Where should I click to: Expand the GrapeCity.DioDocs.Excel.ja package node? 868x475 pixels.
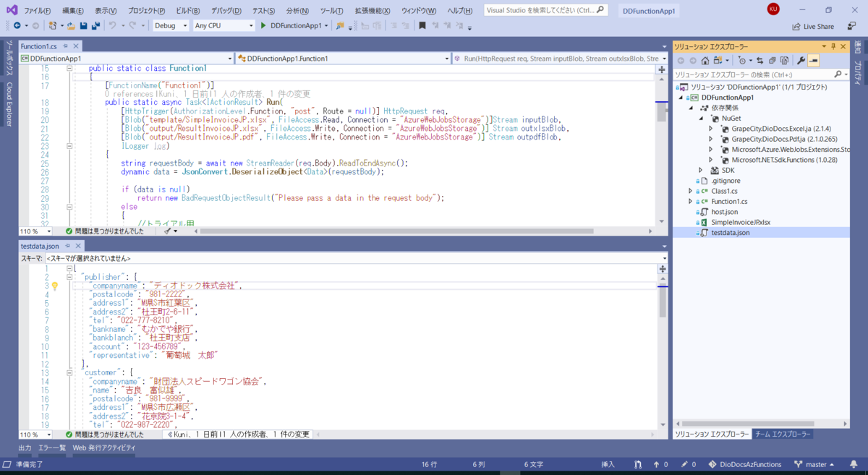pyautogui.click(x=712, y=129)
